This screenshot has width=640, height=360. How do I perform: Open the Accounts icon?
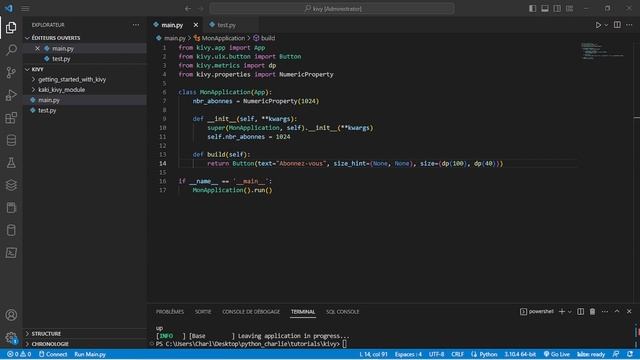[11, 315]
